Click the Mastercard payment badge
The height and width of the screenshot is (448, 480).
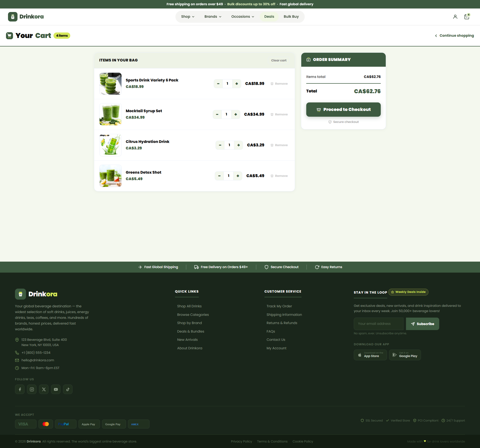46,424
